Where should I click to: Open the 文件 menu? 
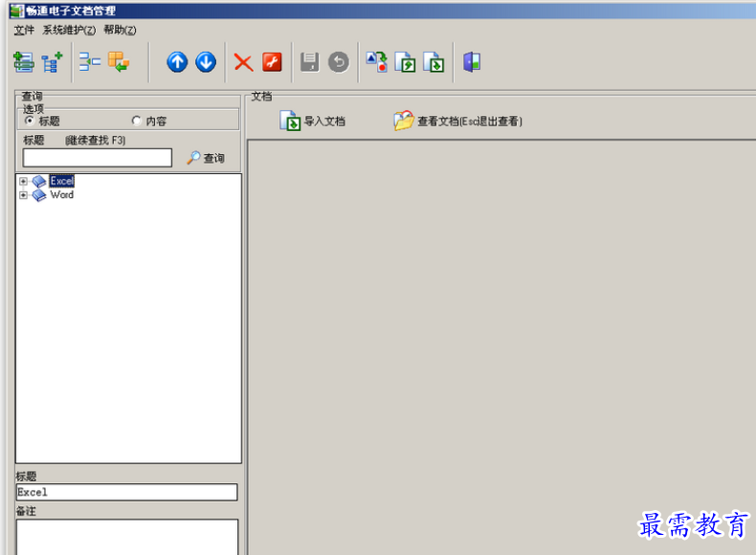24,30
